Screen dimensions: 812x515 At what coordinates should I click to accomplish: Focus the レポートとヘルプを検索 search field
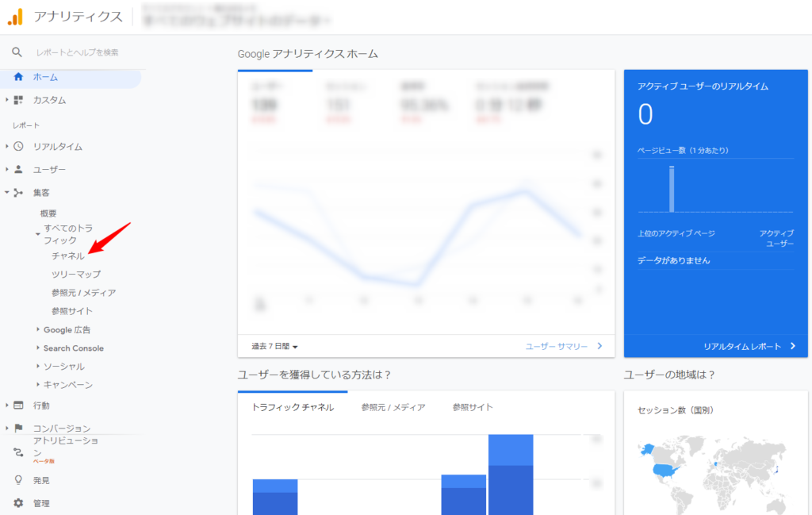77,52
